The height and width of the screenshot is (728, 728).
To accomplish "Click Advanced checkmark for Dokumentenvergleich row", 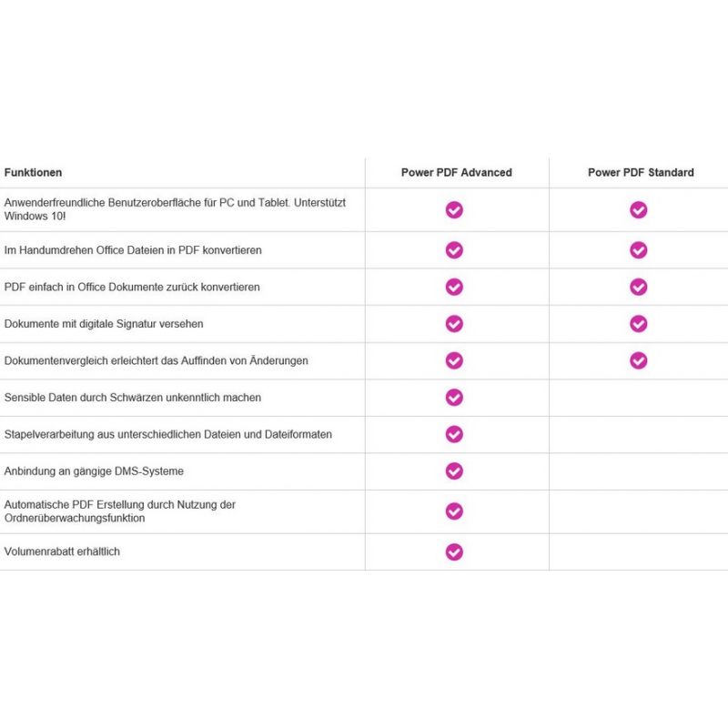I will [x=454, y=361].
